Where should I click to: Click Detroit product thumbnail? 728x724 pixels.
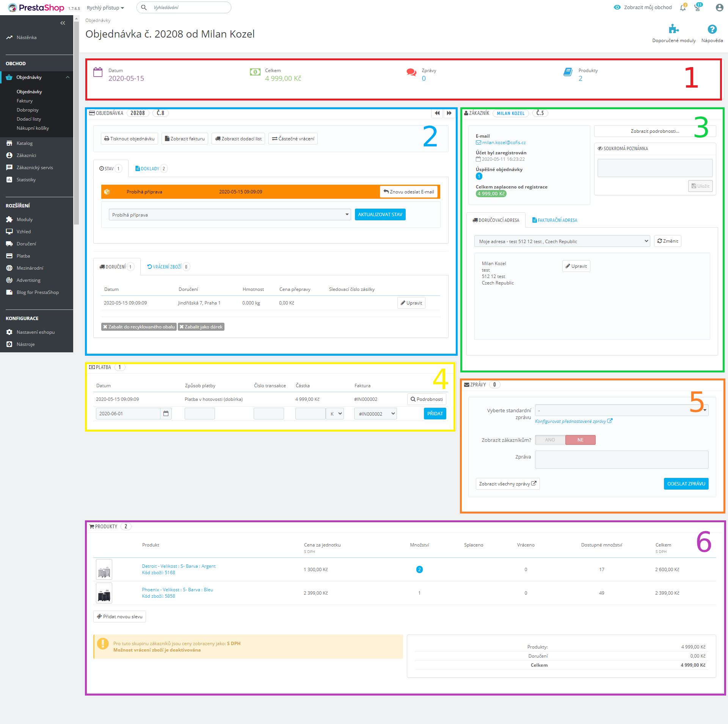[x=104, y=570]
